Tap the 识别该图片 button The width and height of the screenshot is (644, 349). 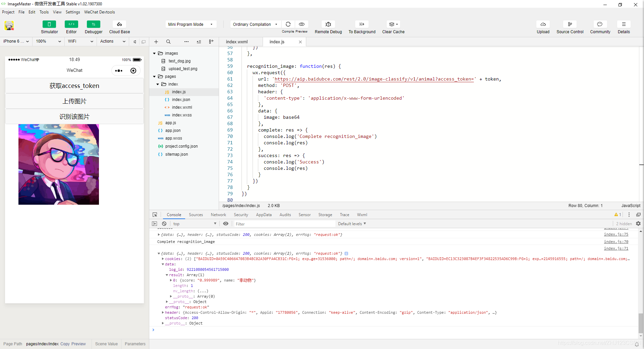click(74, 116)
